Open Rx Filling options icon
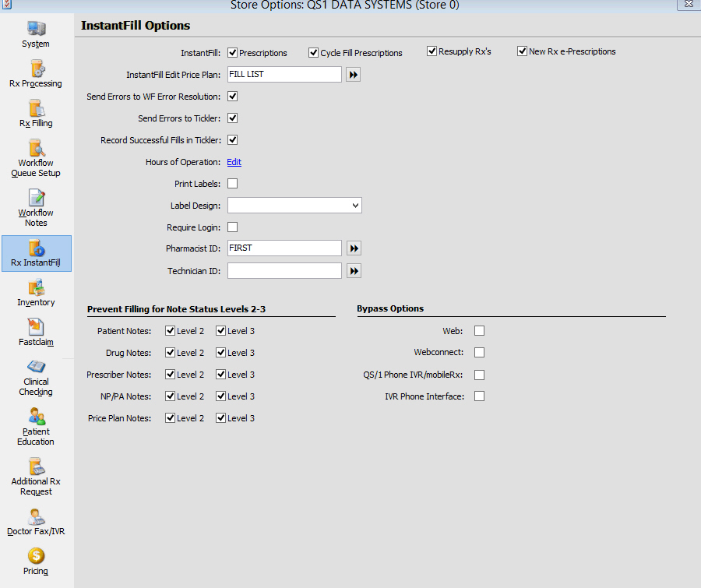 37,108
